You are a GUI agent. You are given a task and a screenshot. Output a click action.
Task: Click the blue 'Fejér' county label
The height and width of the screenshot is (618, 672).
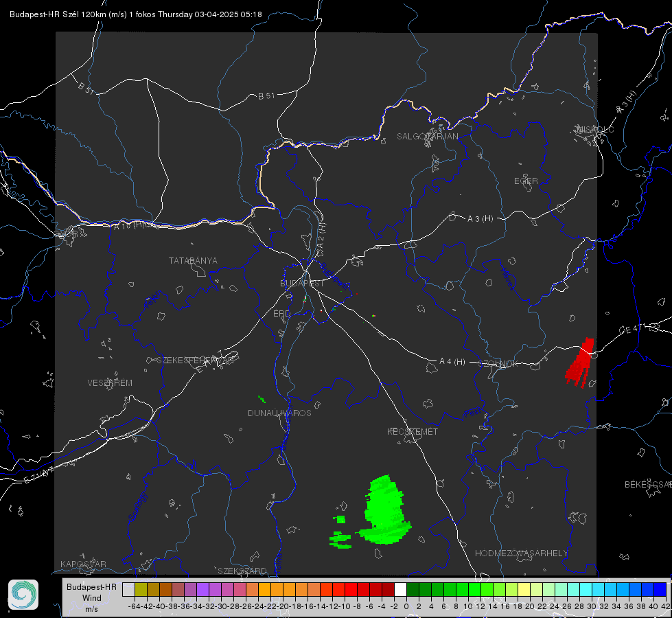tap(153, 299)
